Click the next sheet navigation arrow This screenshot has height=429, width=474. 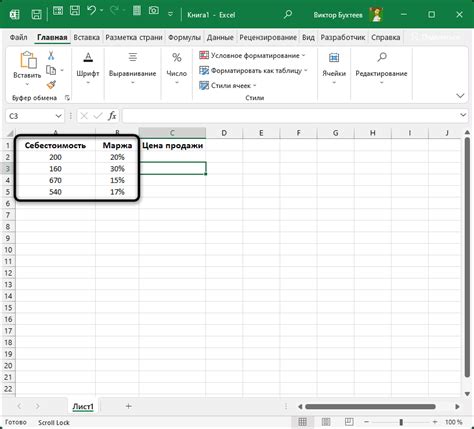37,406
